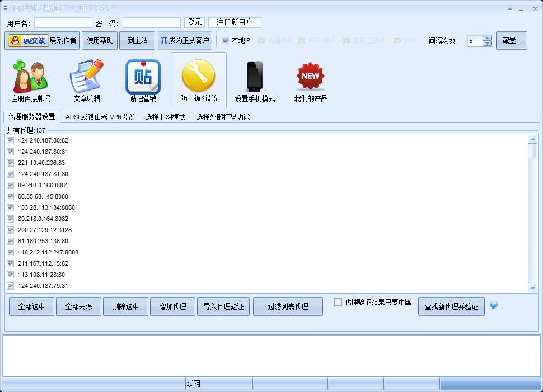Click the blue help bubble icon
Image resolution: width=543 pixels, height=392 pixels.
pos(494,305)
